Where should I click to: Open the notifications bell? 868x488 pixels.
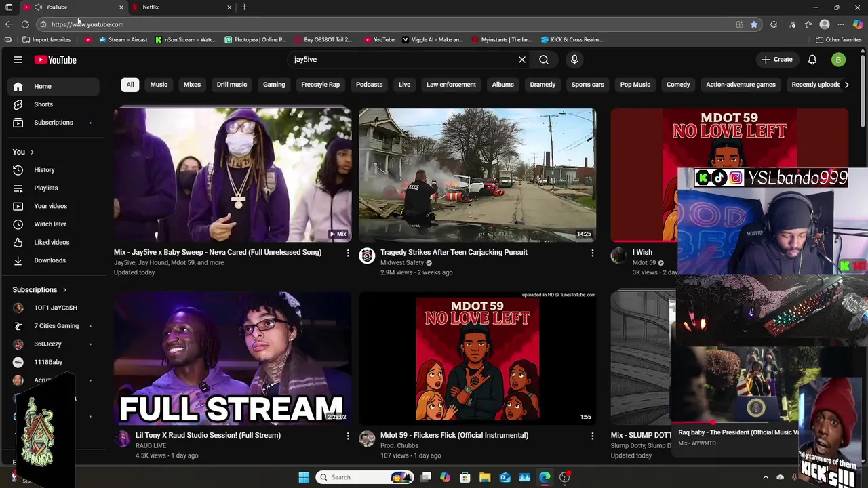[812, 60]
